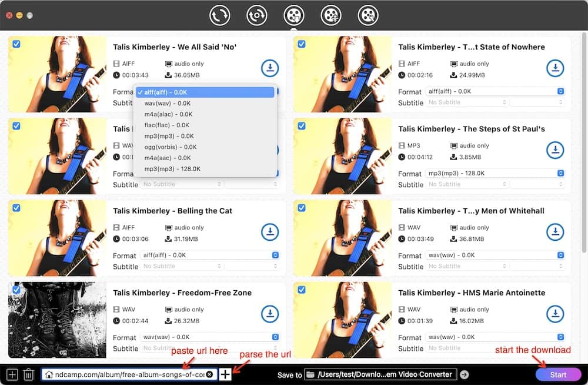
Task: Toggle checkbox on 'Freedom-Free Zone' item
Action: 16,290
